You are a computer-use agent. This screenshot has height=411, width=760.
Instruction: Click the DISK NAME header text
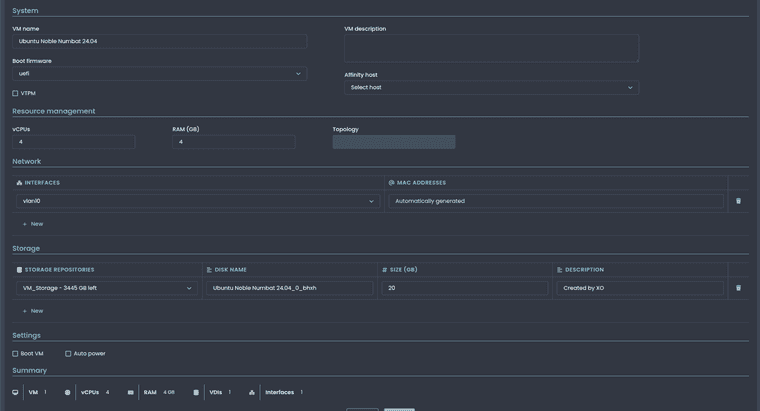231,269
